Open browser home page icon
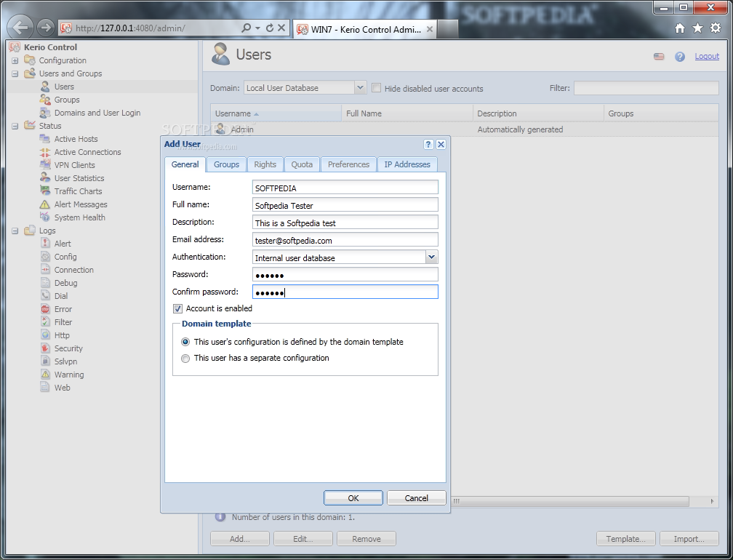The width and height of the screenshot is (733, 560). click(x=680, y=28)
